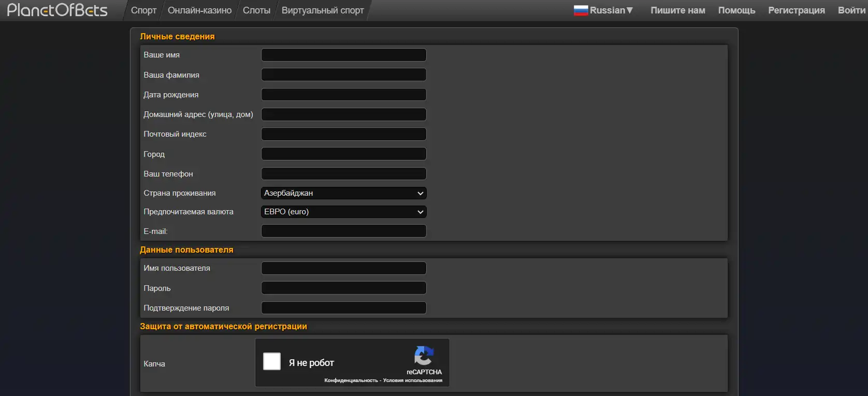Click the "Личные сведения" section heading
The height and width of the screenshot is (396, 868).
177,36
